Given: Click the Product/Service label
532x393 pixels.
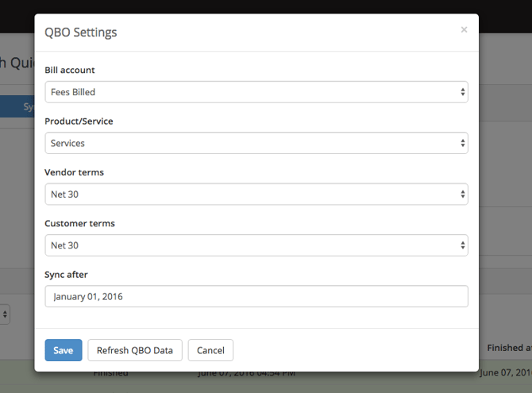Looking at the screenshot, I should (x=79, y=121).
